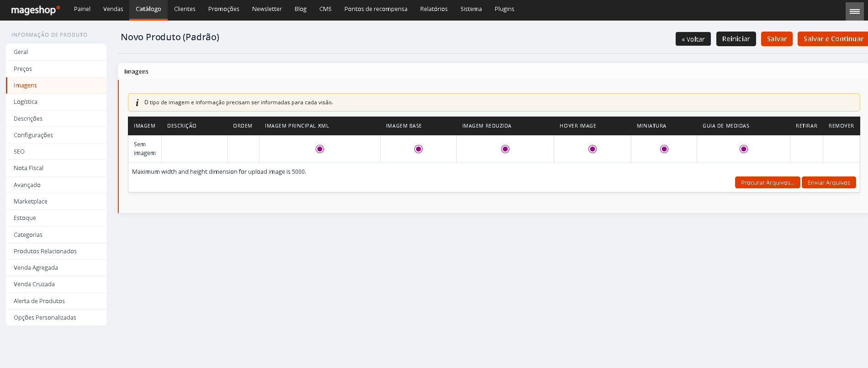Click the Enviar Arquivos button

[829, 182]
